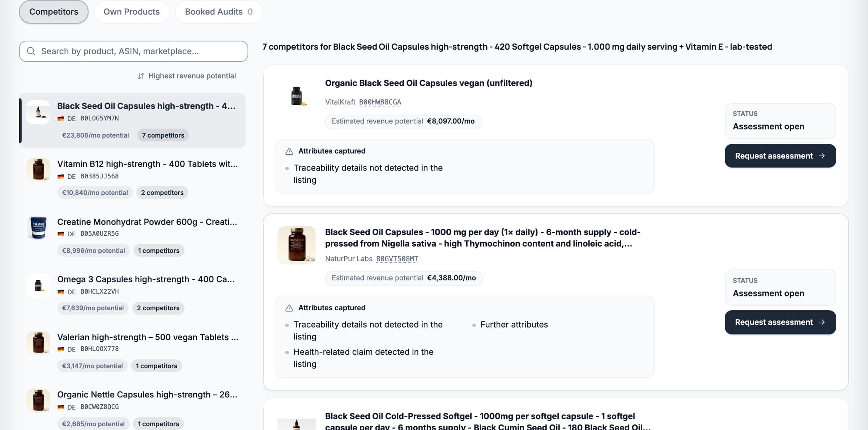Click the product search input field
This screenshot has width=868, height=430.
coord(133,51)
